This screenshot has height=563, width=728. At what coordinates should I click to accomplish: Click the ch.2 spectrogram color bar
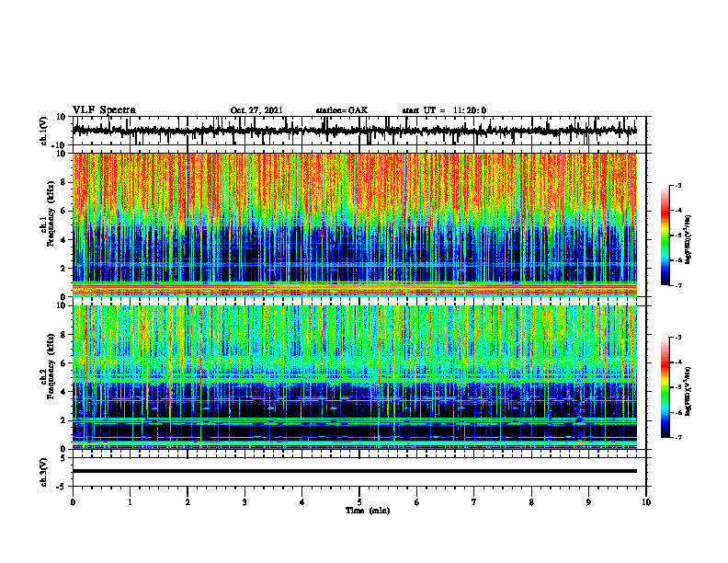tap(665, 387)
